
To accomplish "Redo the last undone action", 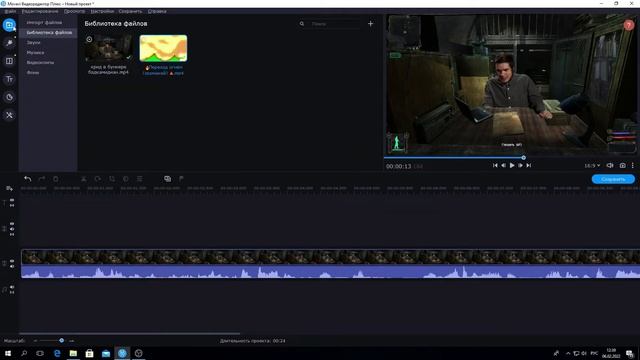I will [42, 179].
